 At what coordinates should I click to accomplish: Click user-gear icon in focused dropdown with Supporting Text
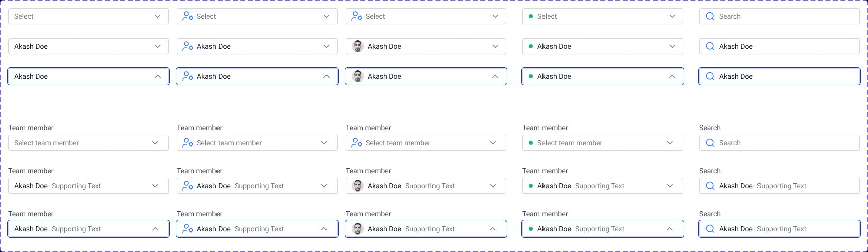click(x=188, y=229)
